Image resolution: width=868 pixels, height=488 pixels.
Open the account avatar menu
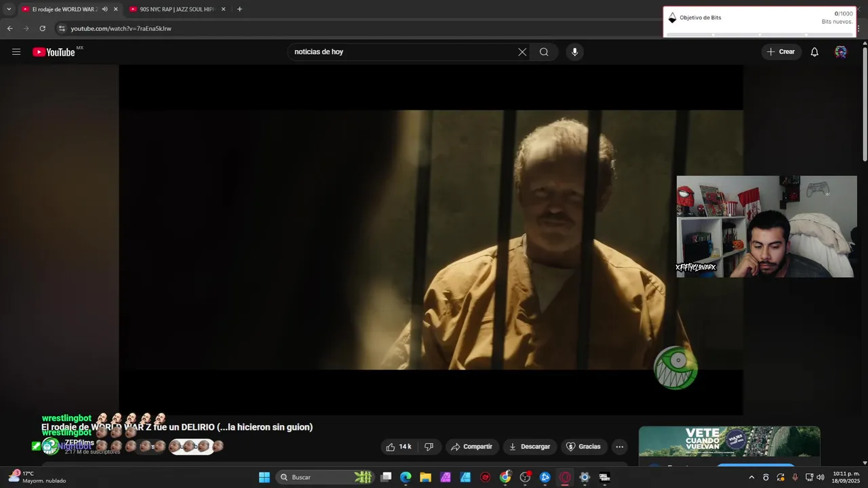(x=841, y=52)
